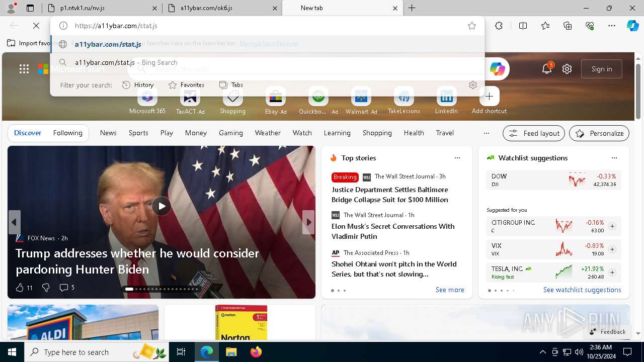
Task: Open the Favorites hub icon
Action: 545,26
